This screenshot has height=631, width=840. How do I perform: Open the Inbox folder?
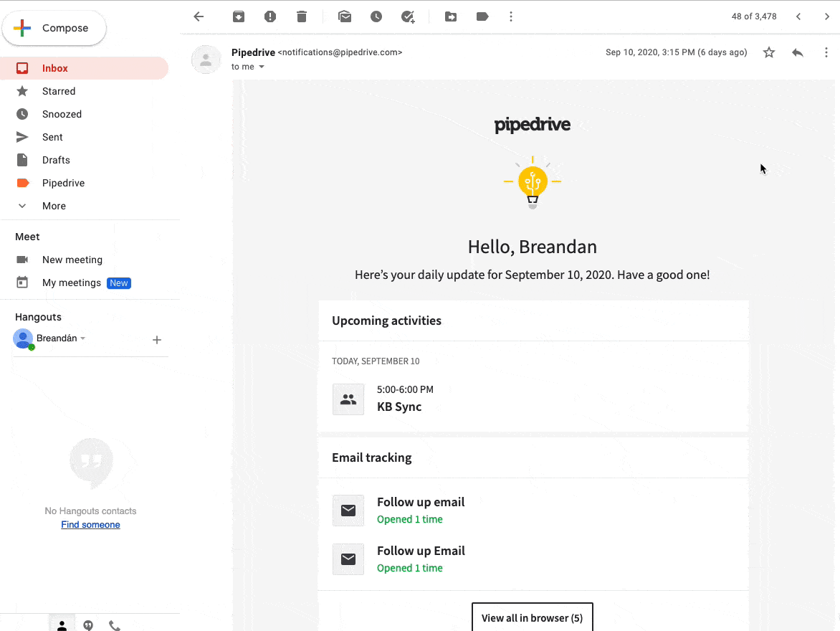pos(84,68)
